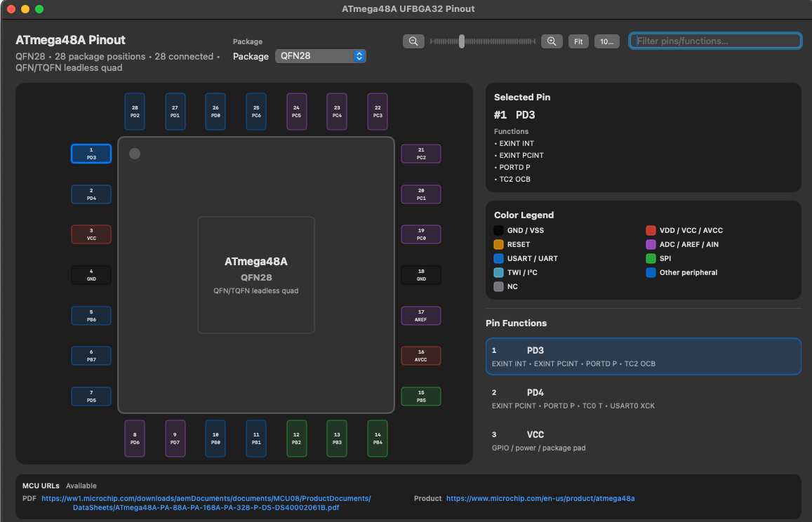Select pin 9 PD7 on the chip
Screen dimensions: 812x522
(175, 439)
